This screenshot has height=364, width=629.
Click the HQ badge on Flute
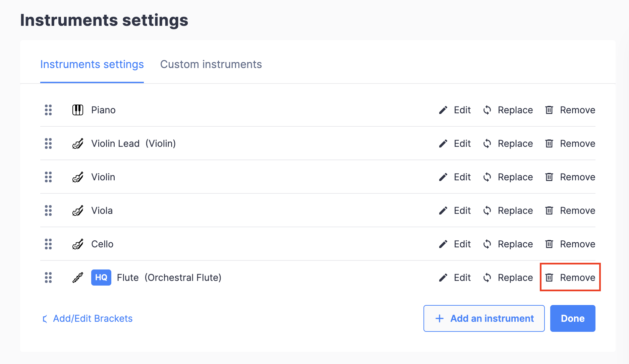101,278
